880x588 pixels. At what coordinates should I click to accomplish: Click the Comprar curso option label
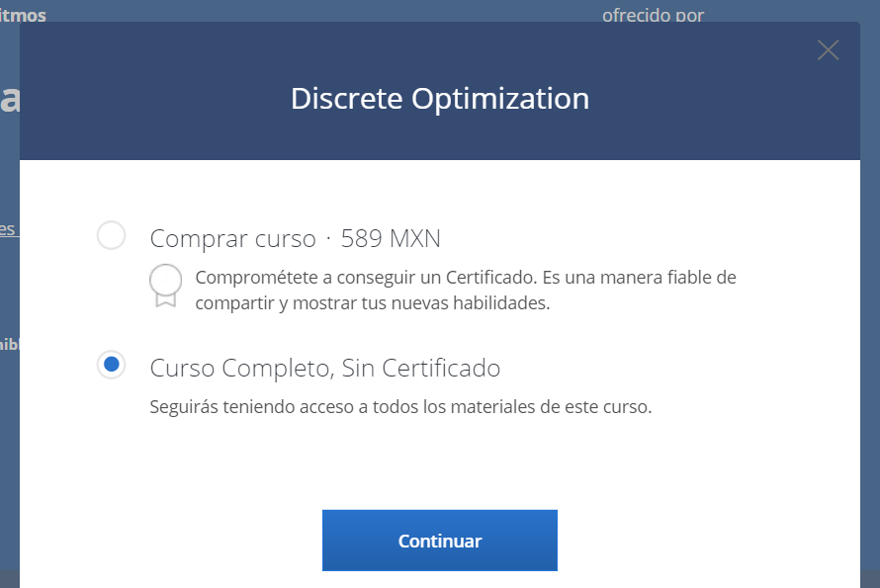pos(232,238)
